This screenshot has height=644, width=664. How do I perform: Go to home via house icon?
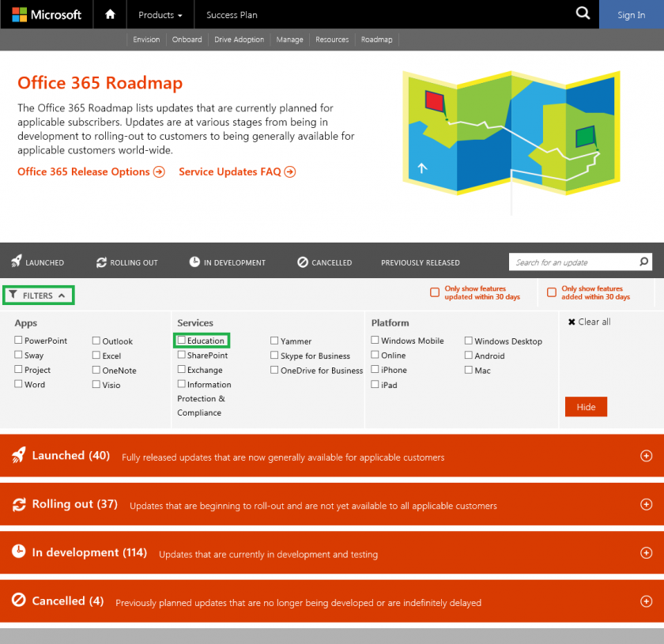click(x=110, y=14)
